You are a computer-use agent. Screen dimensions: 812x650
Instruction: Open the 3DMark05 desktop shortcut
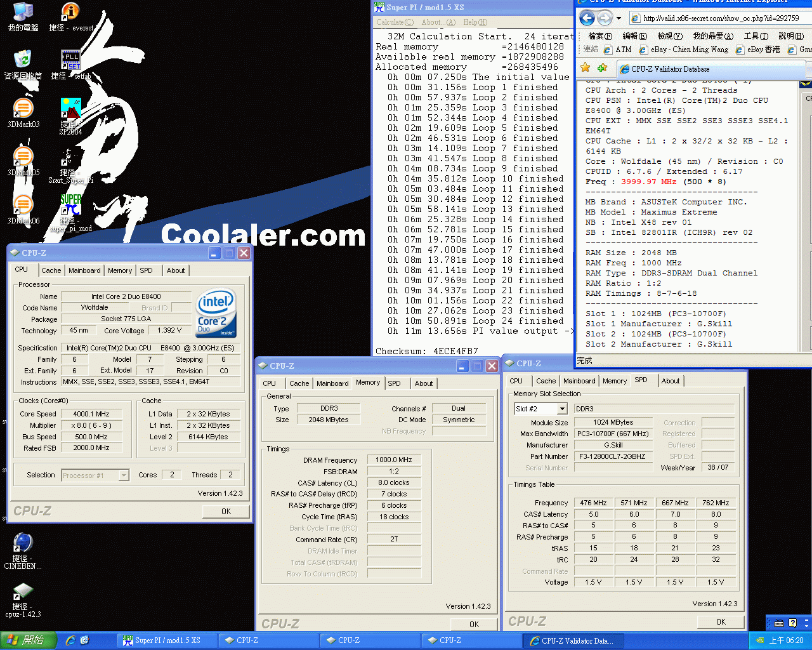pyautogui.click(x=23, y=162)
